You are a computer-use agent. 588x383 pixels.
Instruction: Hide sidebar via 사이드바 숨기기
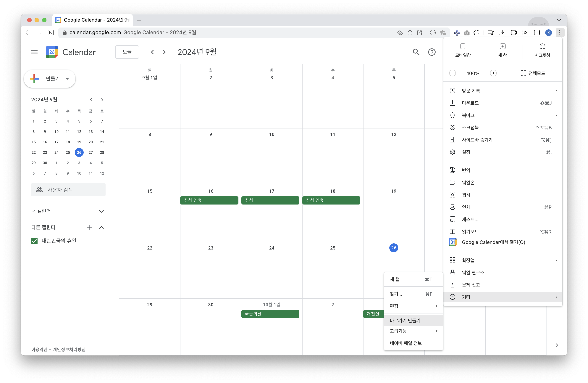477,140
